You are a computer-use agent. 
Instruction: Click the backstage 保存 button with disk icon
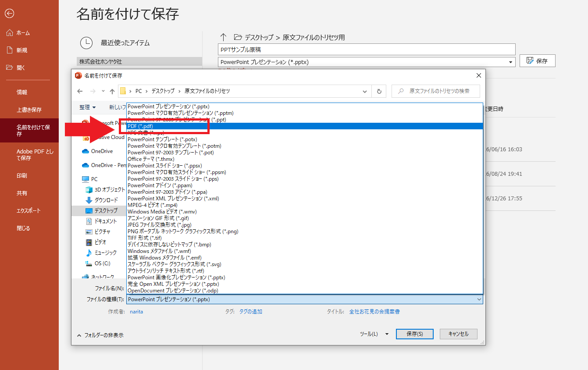[538, 61]
